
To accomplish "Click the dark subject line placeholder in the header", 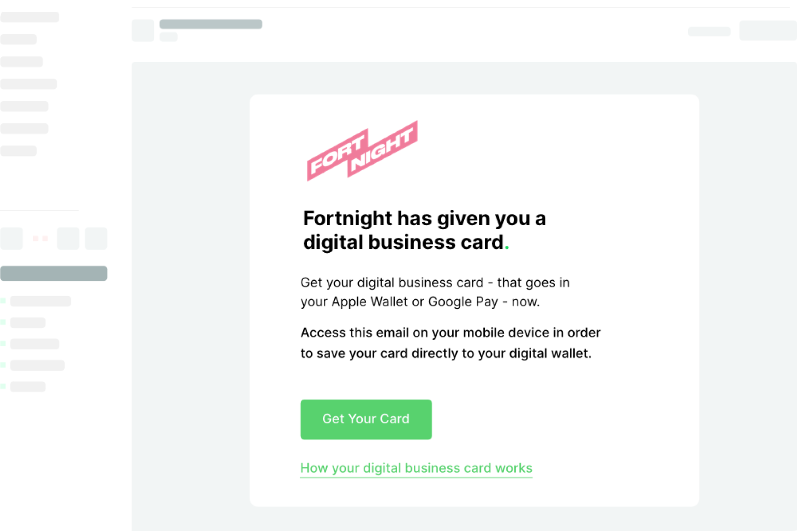I will [x=211, y=24].
